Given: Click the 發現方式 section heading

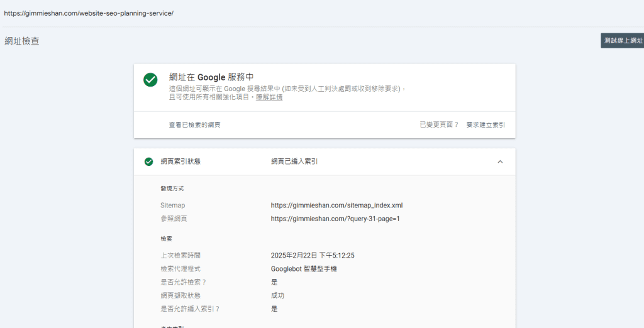Looking at the screenshot, I should [x=172, y=189].
